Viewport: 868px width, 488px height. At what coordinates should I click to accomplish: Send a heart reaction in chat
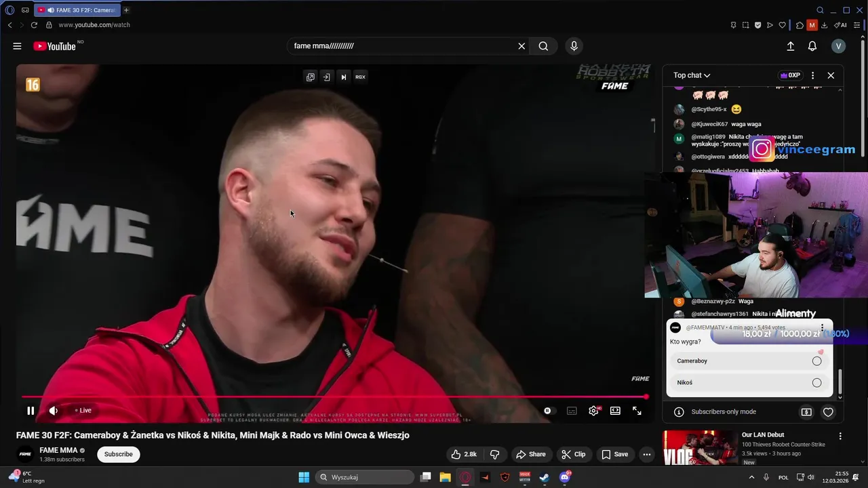pyautogui.click(x=828, y=411)
